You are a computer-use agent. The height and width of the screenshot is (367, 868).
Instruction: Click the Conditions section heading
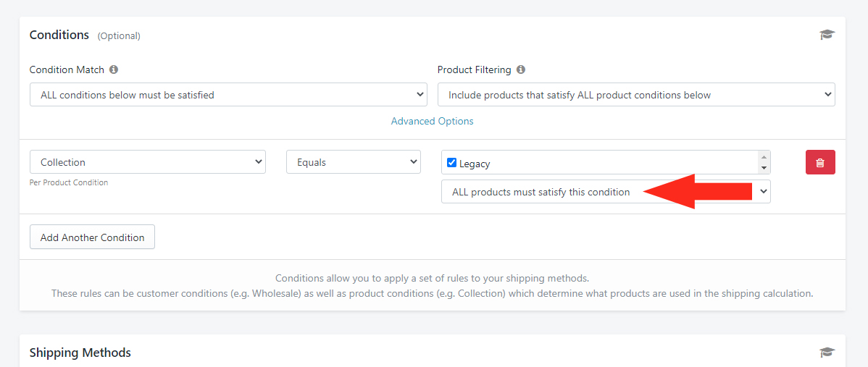[x=59, y=35]
